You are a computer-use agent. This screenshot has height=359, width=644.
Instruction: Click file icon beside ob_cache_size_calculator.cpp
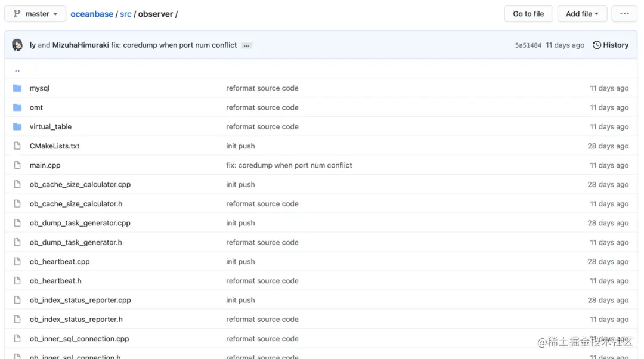coord(17,184)
